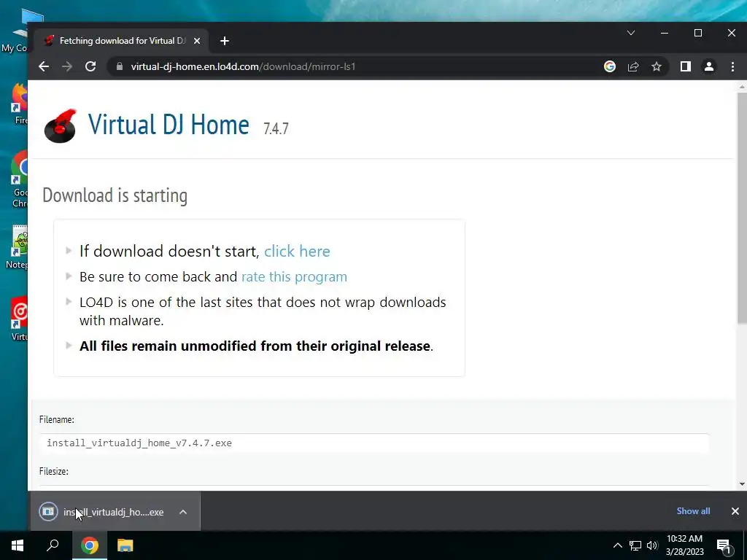This screenshot has height=560, width=747.
Task: Open the 'rate this program' link
Action: click(295, 276)
